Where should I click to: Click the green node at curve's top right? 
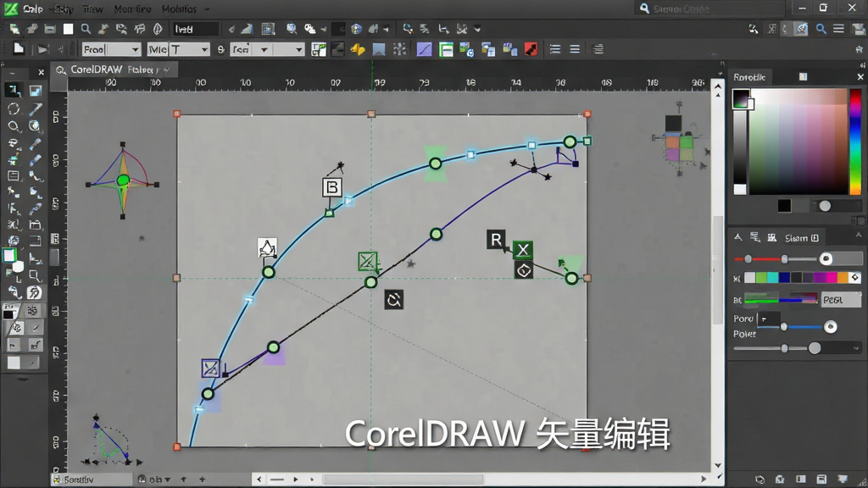click(x=570, y=142)
